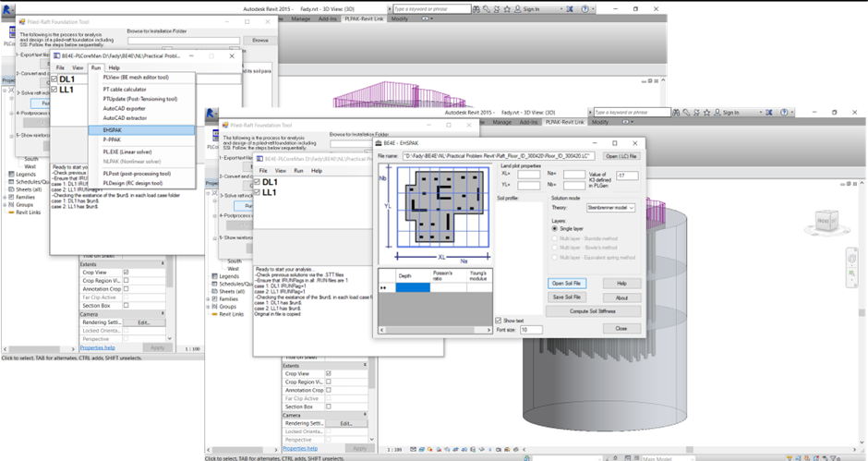Click soil table horizontal scrollbar in EHSPAK
Screen dimensions: 868x461
(x=435, y=330)
